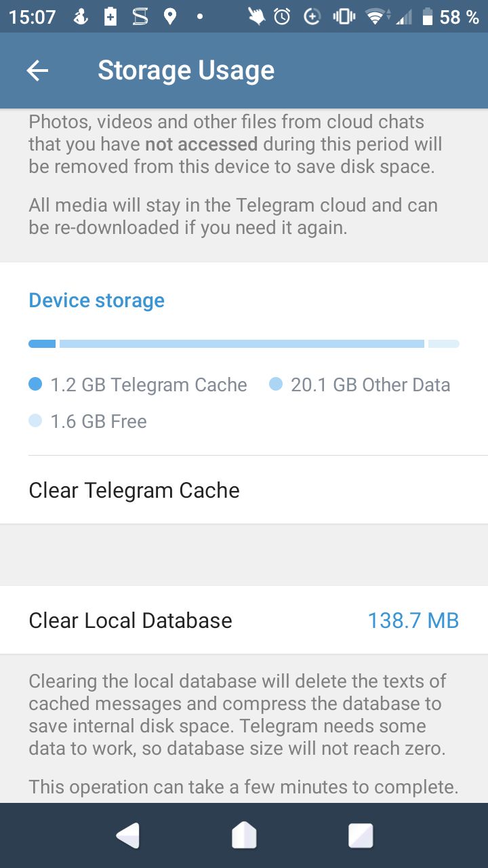This screenshot has height=868, width=488.
Task: Tap the Free space segment of storage bar
Action: 443,344
